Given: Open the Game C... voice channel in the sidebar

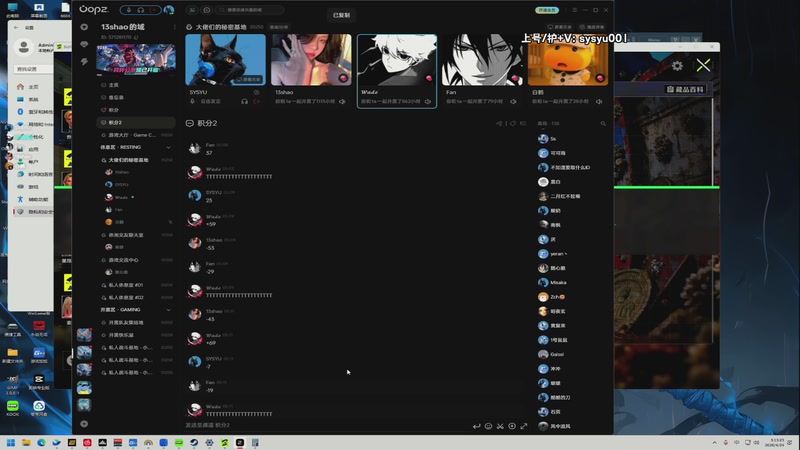Looking at the screenshot, I should click(x=136, y=135).
